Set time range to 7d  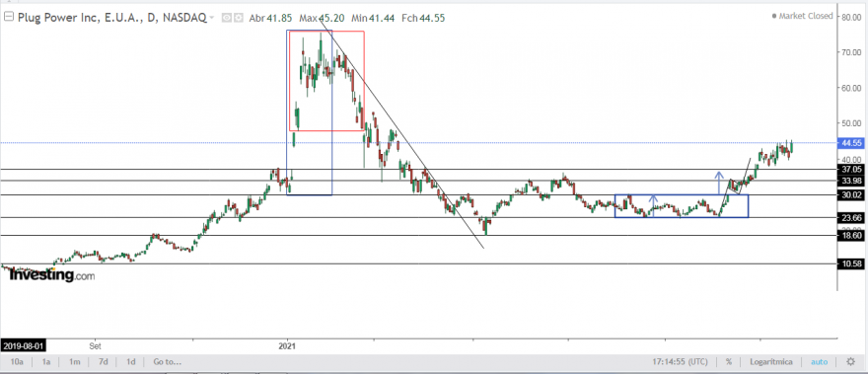tap(103, 362)
